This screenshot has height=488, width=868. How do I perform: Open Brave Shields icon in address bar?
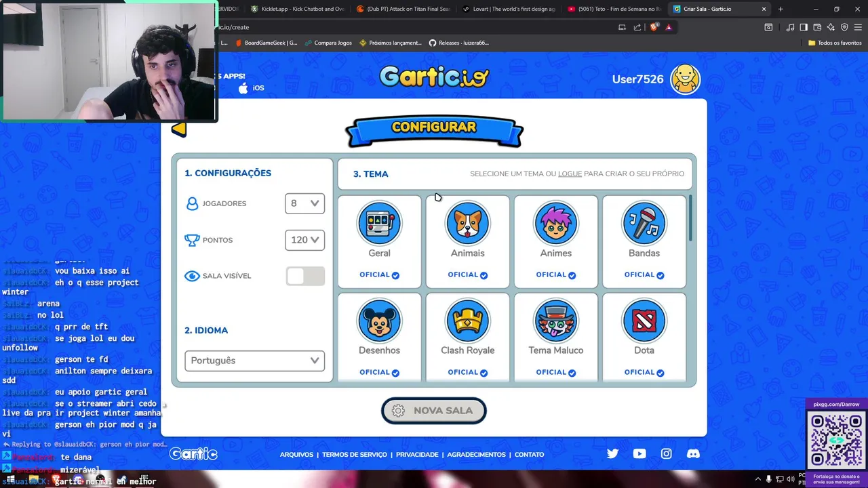(654, 27)
